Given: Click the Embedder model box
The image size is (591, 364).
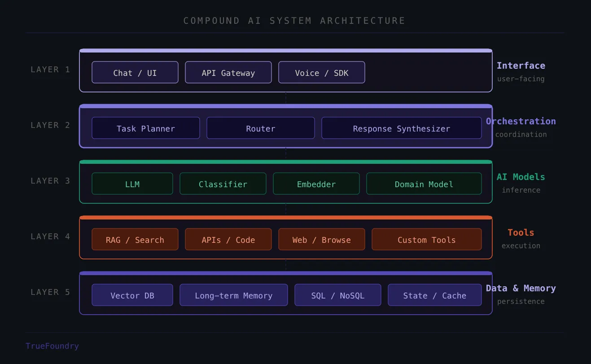Looking at the screenshot, I should [316, 184].
